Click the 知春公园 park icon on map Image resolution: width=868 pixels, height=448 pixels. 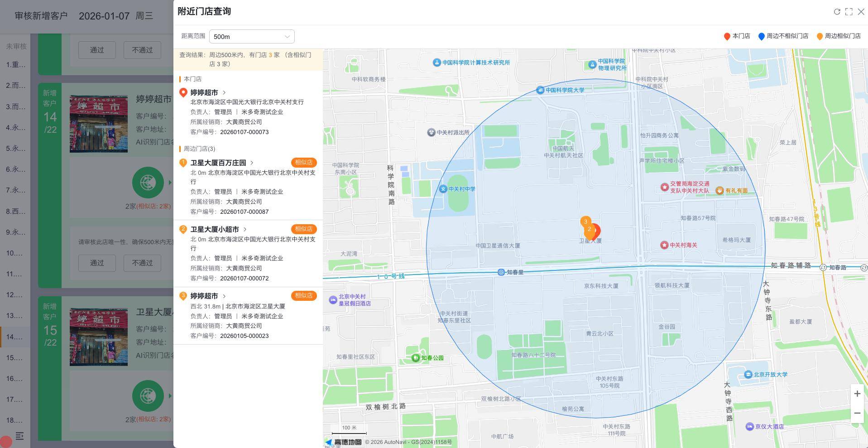point(415,358)
